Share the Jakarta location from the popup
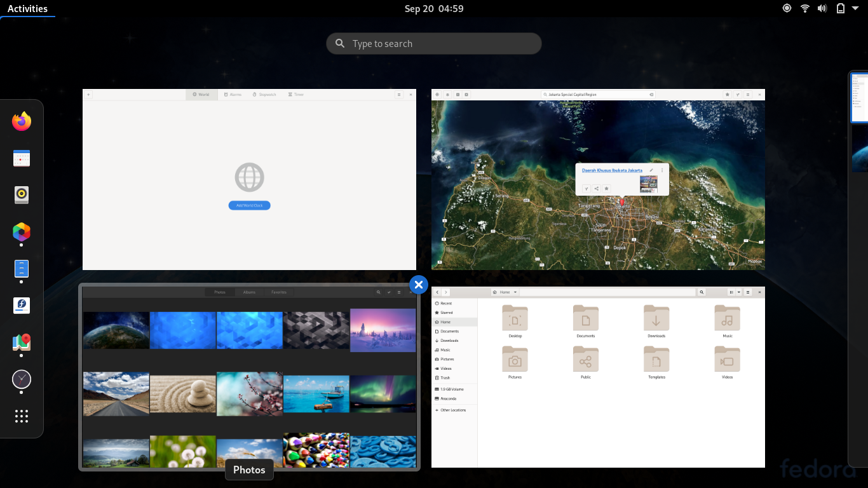The image size is (868, 488). [596, 189]
